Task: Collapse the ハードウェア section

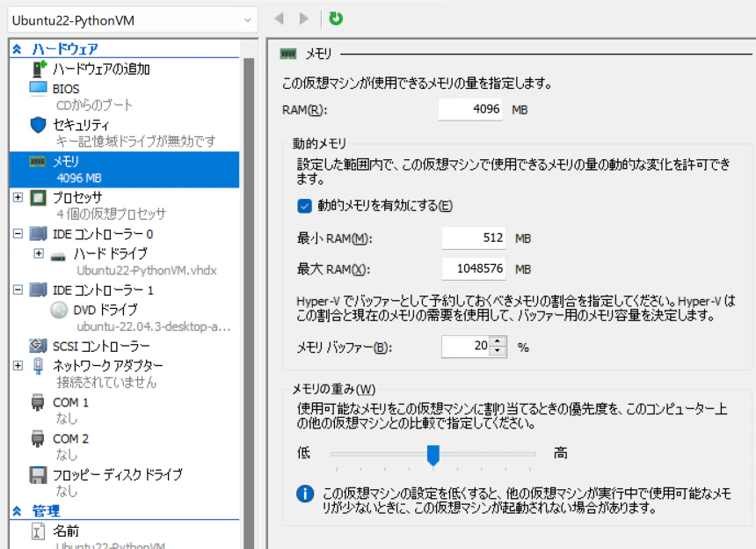Action: point(17,48)
